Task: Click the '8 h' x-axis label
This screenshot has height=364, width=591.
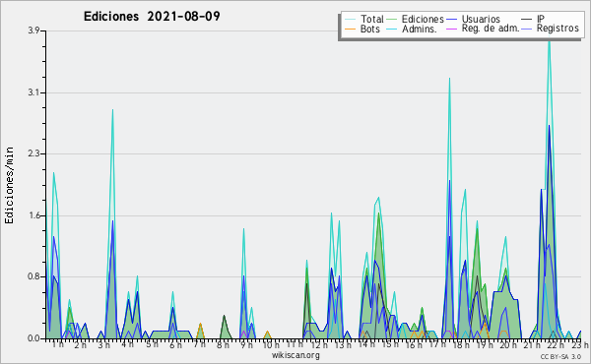Action: coord(223,344)
